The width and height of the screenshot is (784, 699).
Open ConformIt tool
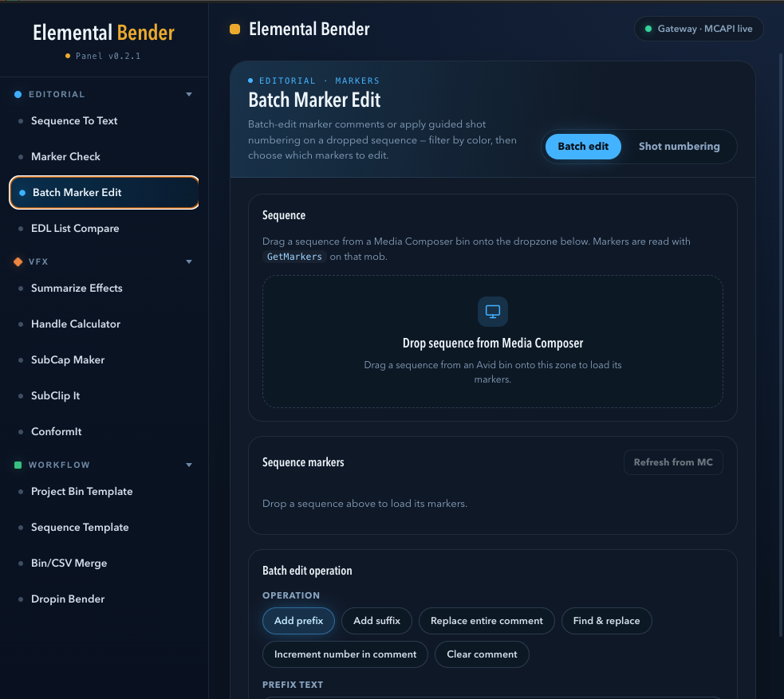pos(104,432)
